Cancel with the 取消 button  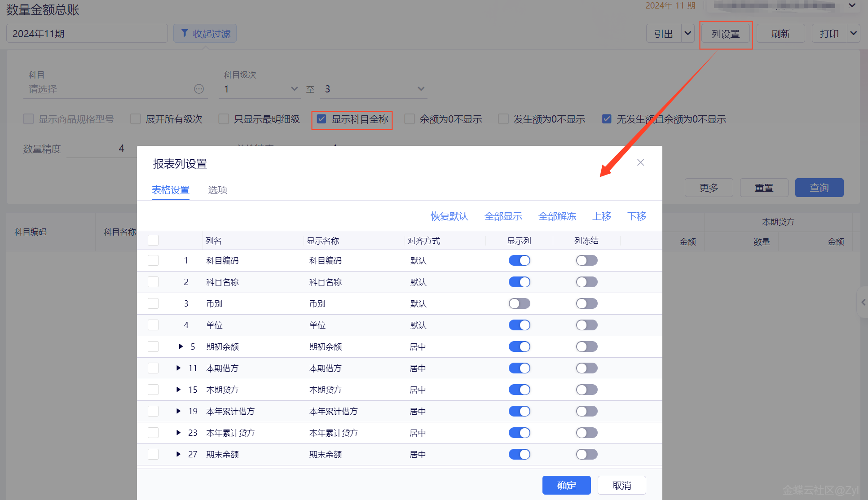pos(622,485)
